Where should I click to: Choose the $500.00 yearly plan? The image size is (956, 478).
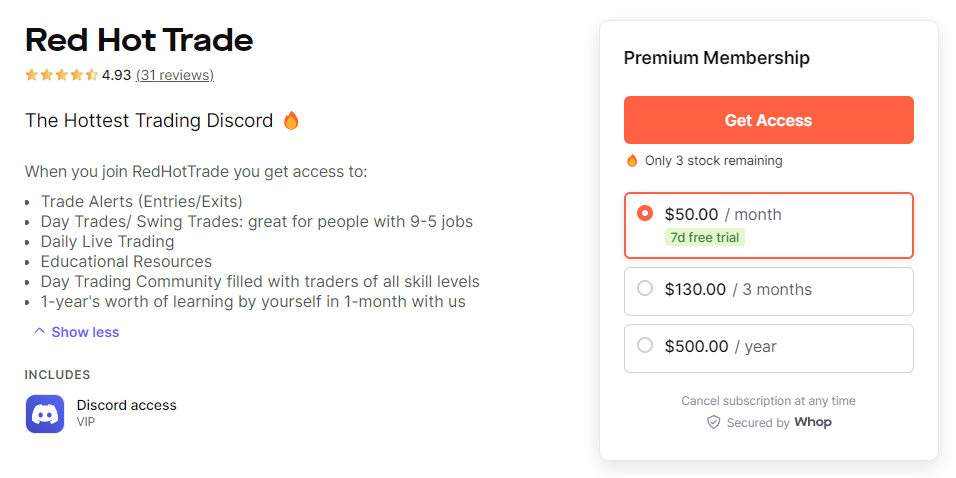645,346
